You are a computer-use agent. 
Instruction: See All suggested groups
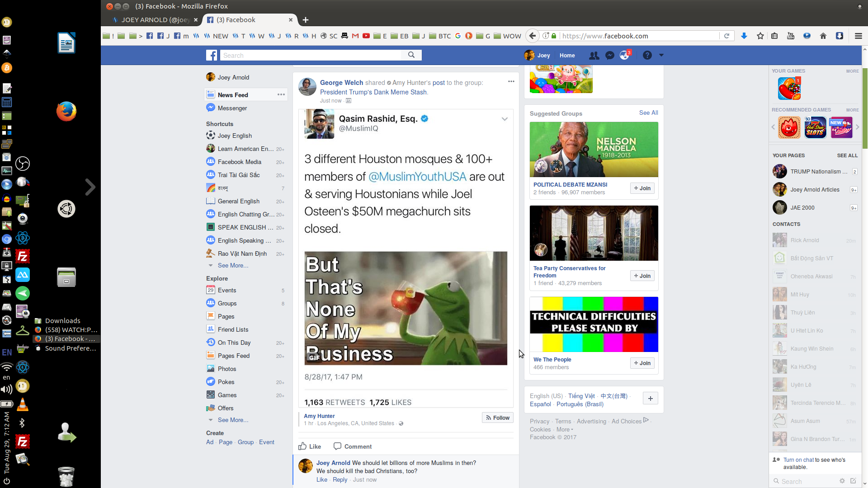649,113
